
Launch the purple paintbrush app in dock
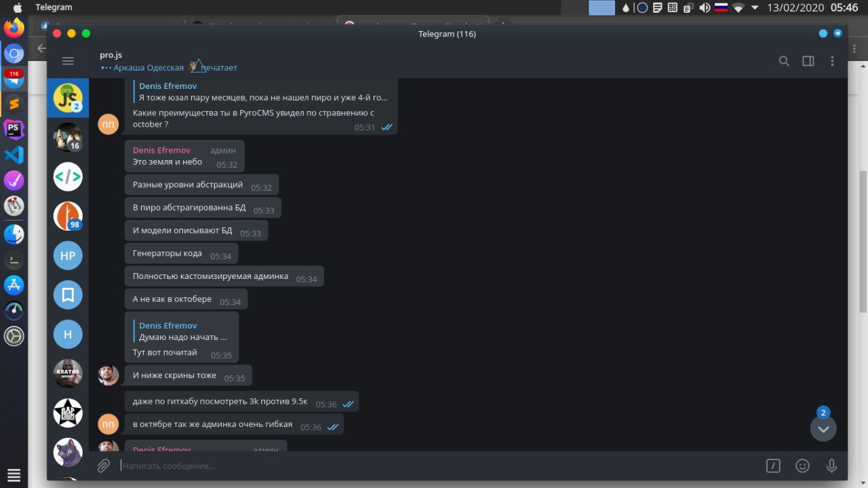coord(14,181)
